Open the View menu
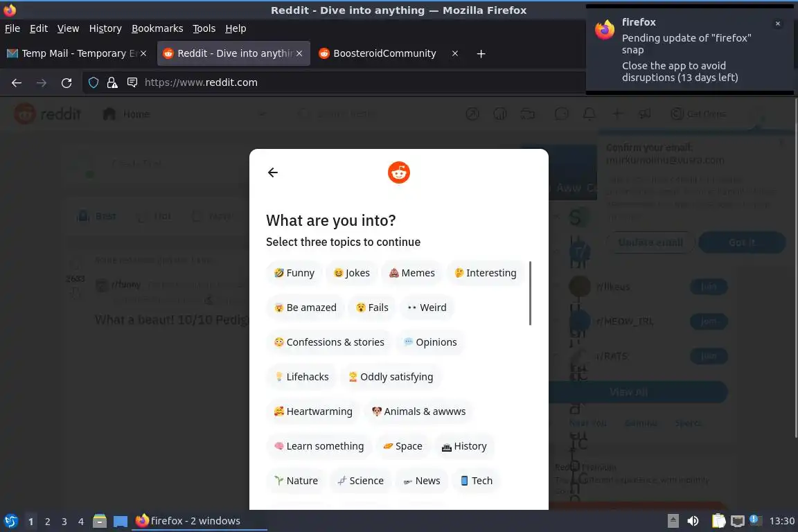798x532 pixels. [x=68, y=28]
